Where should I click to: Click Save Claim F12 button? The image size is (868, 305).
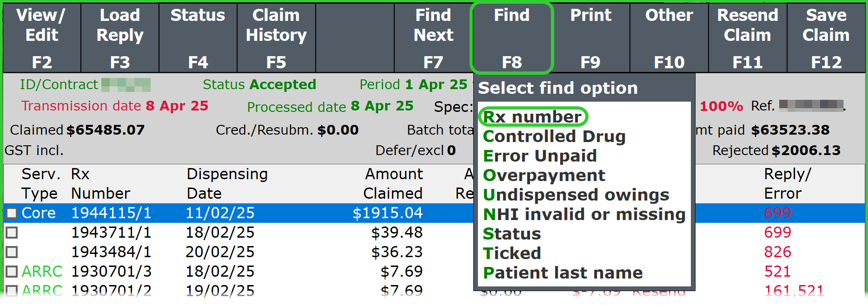[826, 38]
